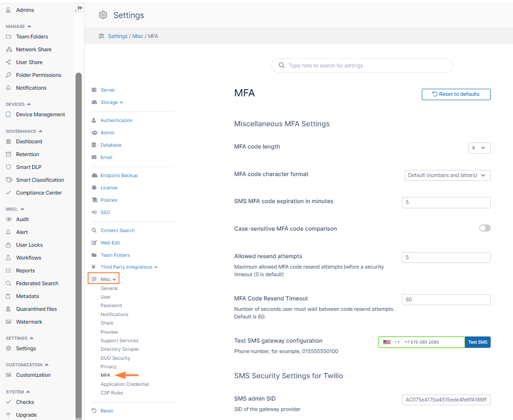
Task: Click the Reset to defaults button
Action: pos(456,94)
